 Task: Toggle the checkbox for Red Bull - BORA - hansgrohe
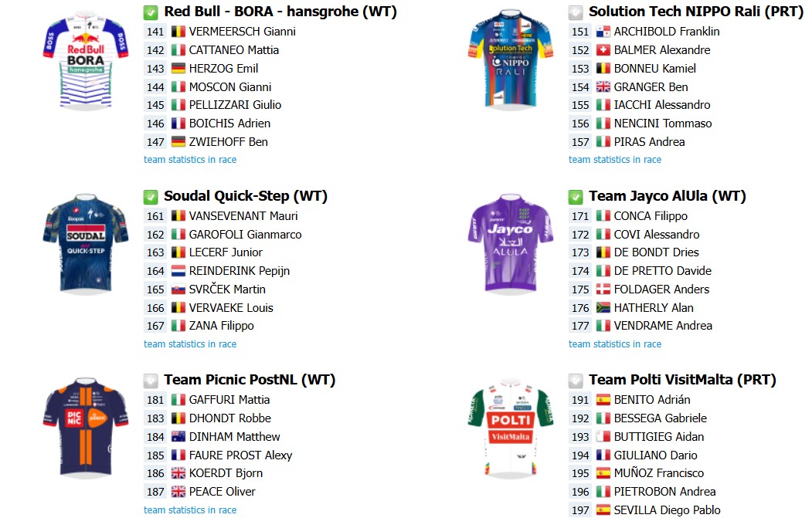point(151,12)
